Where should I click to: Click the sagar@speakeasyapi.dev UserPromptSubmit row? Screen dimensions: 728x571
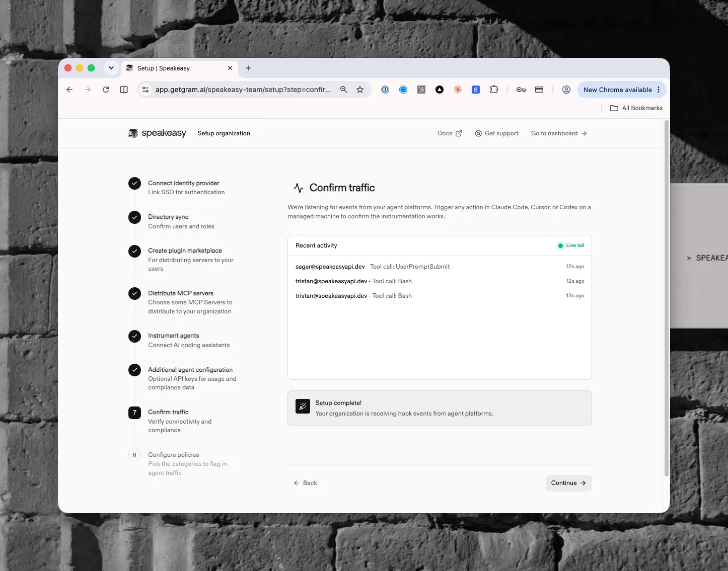click(440, 267)
